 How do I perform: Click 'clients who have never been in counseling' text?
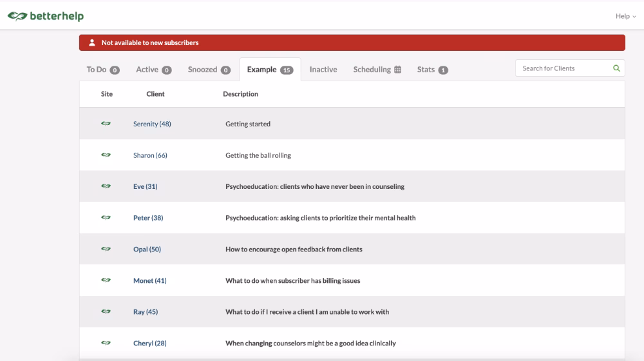342,186
